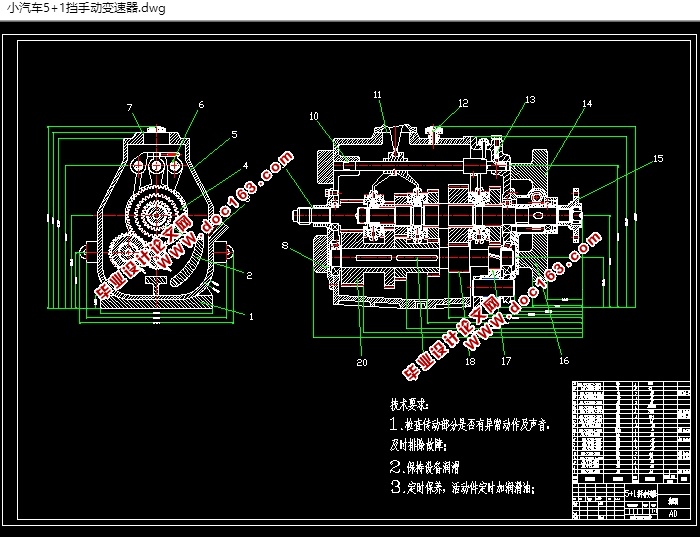This screenshot has width=700, height=537.
Task: Select technical requirement line 3 text
Action: tap(462, 487)
